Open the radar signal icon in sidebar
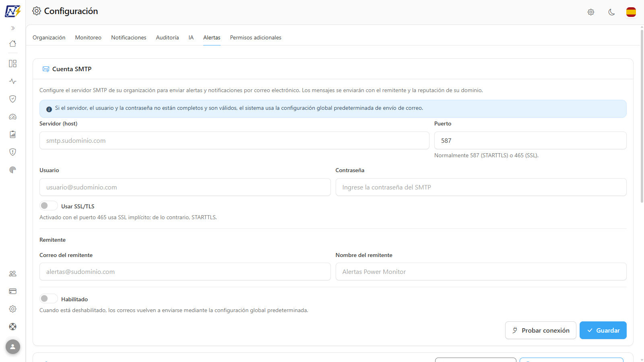This screenshot has height=362, width=644. pyautogui.click(x=13, y=170)
